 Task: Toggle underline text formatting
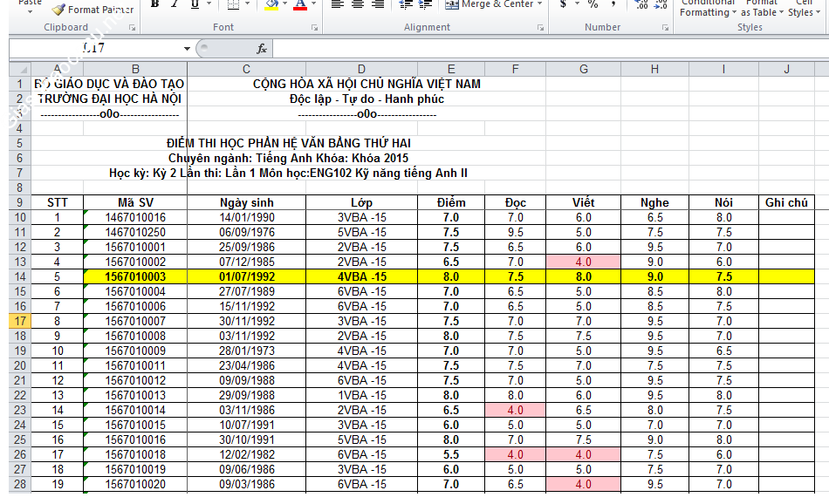pos(194,4)
